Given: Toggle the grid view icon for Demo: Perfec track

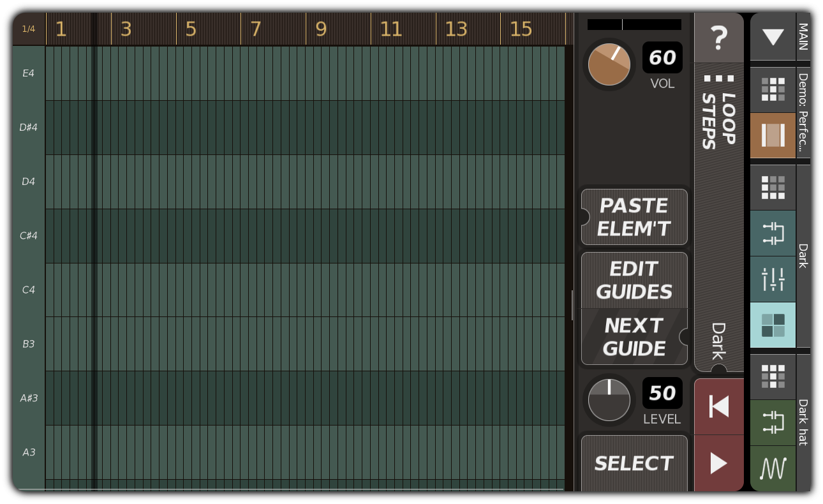Looking at the screenshot, I should [x=773, y=89].
